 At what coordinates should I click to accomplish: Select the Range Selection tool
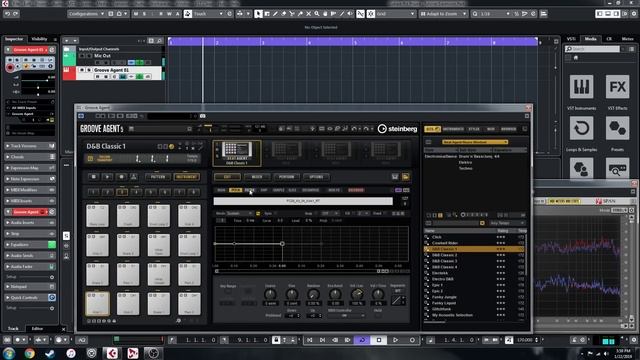tap(267, 14)
